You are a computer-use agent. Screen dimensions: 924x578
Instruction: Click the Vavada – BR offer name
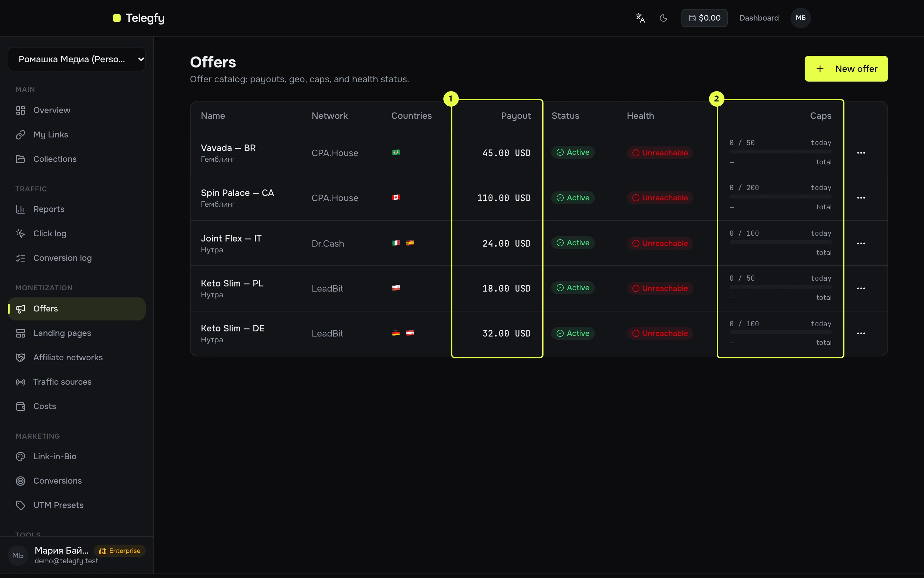228,148
